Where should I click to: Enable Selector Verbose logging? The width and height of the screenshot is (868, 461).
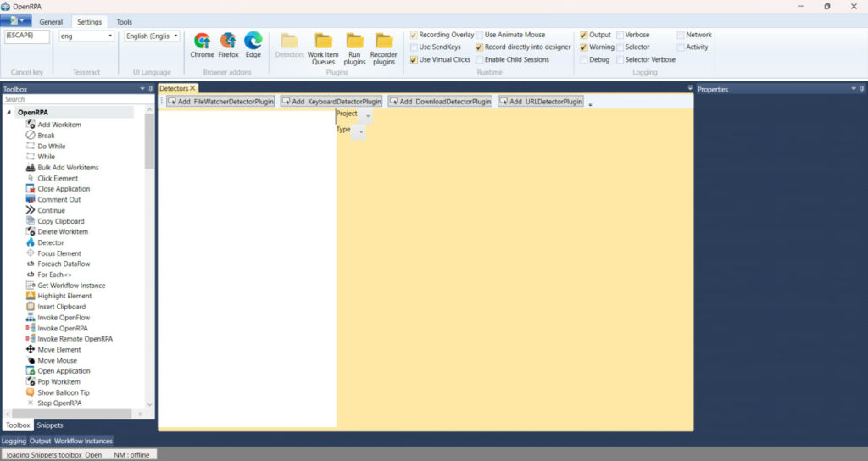click(620, 59)
